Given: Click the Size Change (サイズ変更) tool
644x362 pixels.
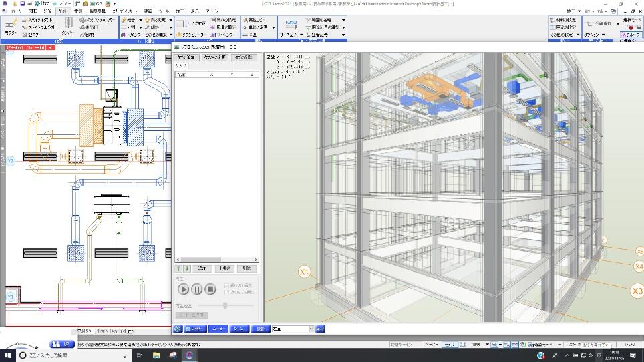Looking at the screenshot, I should pyautogui.click(x=191, y=24).
